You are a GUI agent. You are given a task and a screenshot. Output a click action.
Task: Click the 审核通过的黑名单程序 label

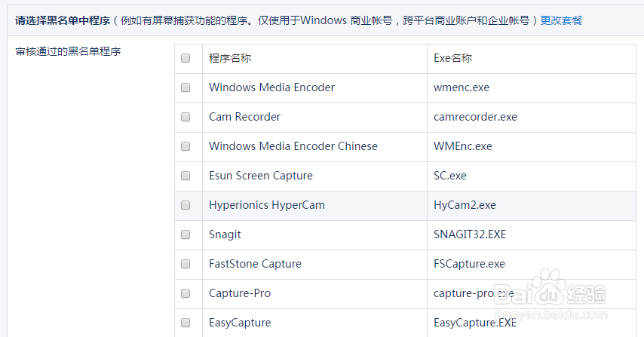pos(69,52)
